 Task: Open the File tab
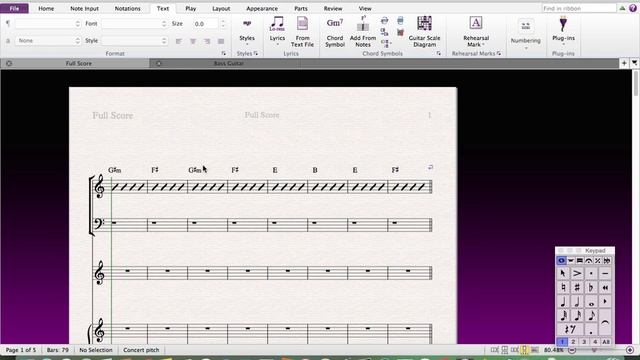pos(14,8)
